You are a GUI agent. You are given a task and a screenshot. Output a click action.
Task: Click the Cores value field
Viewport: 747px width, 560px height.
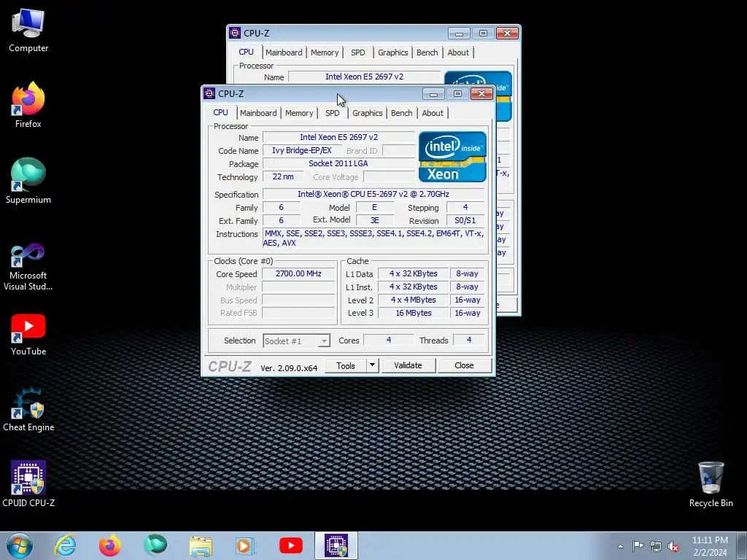pos(389,340)
